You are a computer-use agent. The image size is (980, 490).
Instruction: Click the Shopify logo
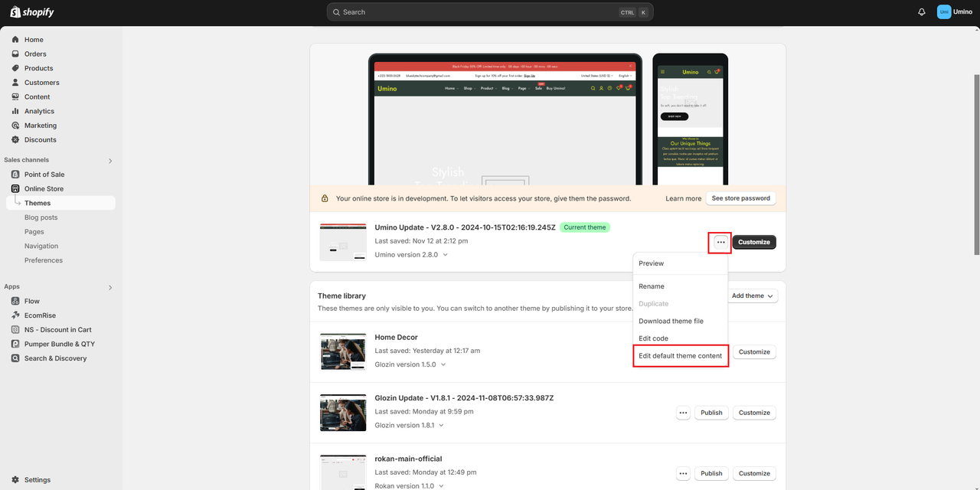click(x=31, y=12)
